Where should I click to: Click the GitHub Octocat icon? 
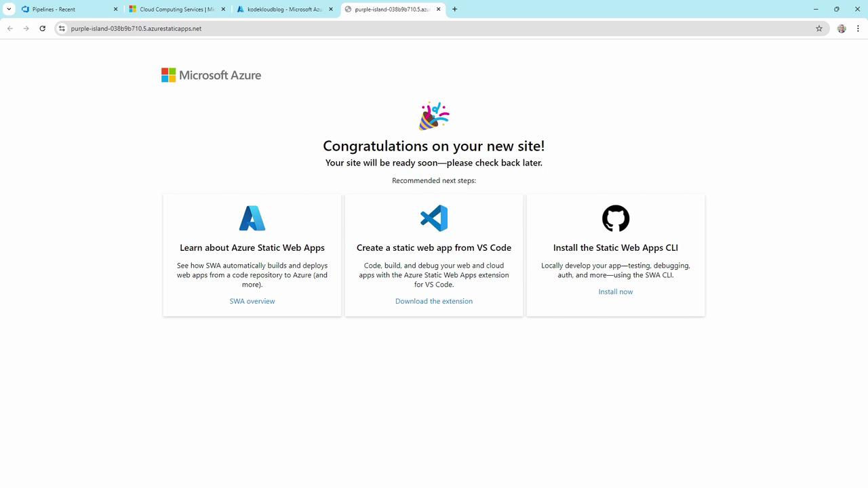point(616,218)
